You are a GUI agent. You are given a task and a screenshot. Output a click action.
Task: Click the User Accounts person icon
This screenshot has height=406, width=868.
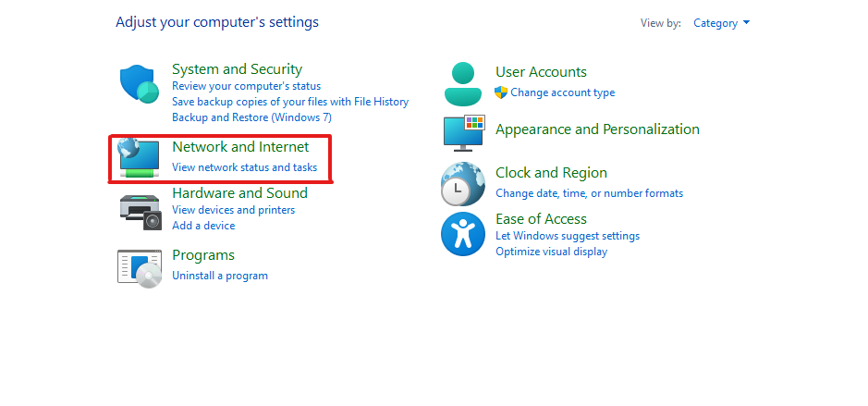coord(463,84)
